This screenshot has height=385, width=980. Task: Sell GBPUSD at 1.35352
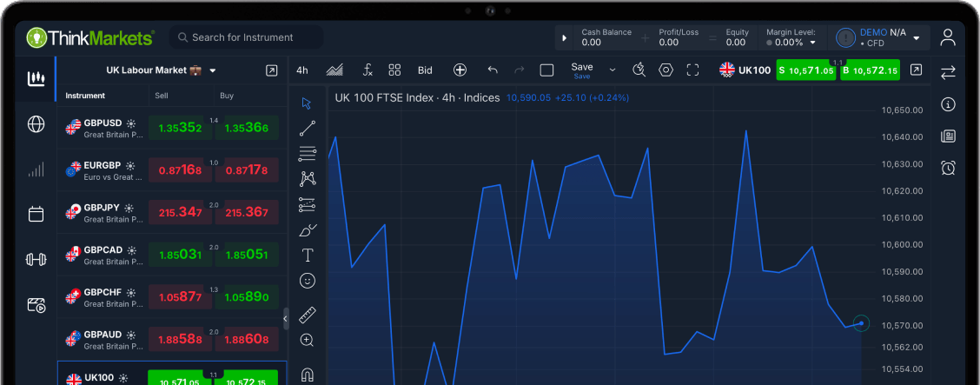pyautogui.click(x=181, y=128)
